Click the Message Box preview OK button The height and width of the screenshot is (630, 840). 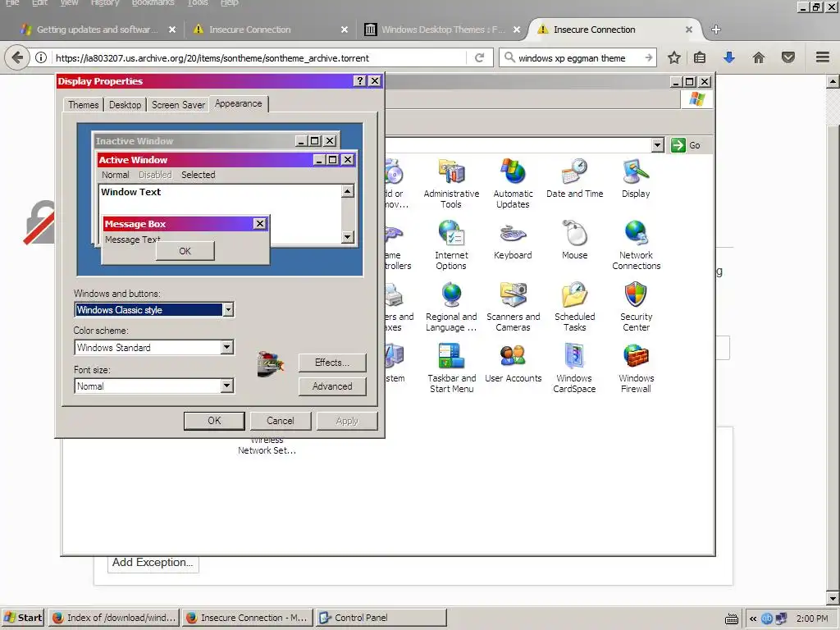pos(185,251)
